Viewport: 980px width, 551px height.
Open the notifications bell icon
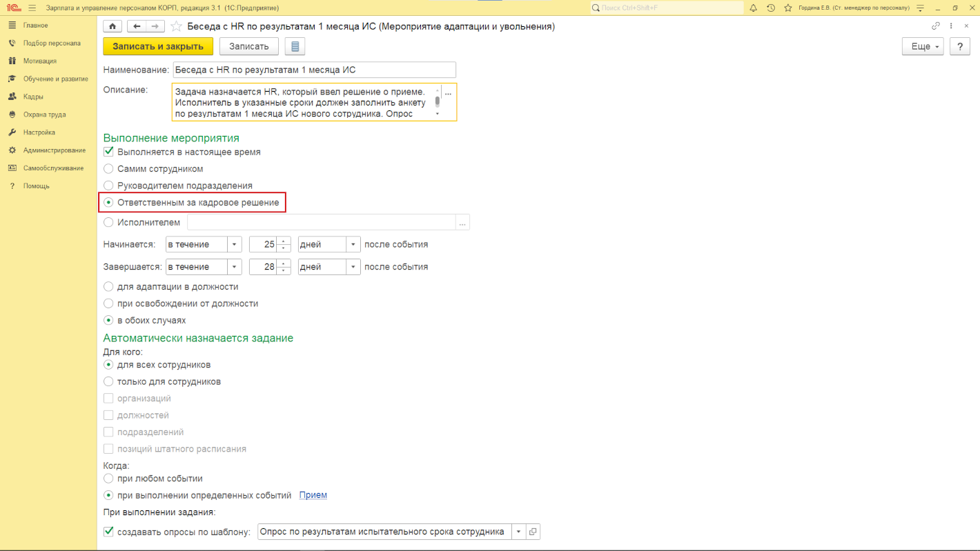(753, 8)
